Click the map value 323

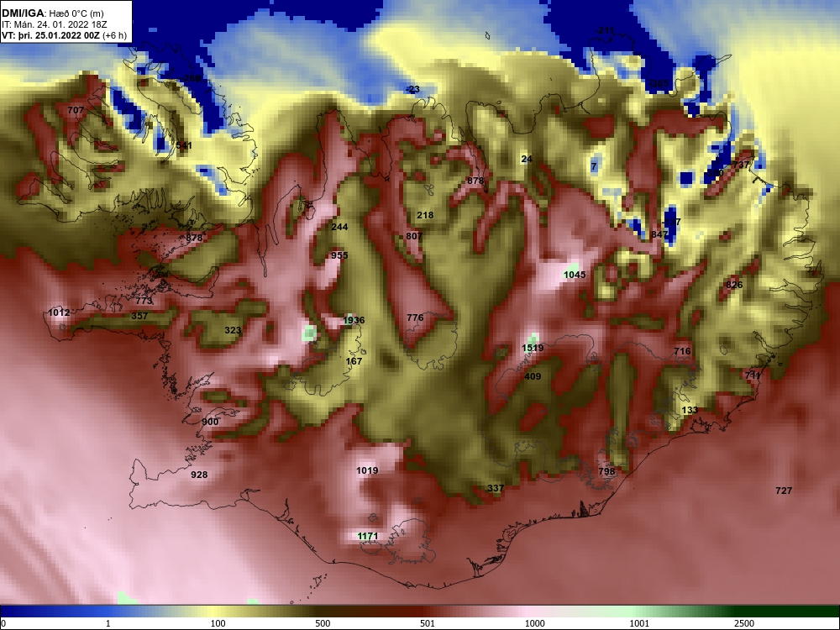[233, 330]
